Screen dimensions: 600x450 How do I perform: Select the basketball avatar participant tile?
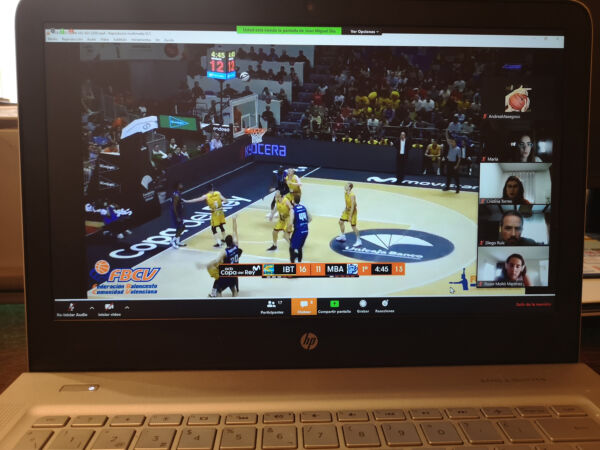tap(518, 99)
